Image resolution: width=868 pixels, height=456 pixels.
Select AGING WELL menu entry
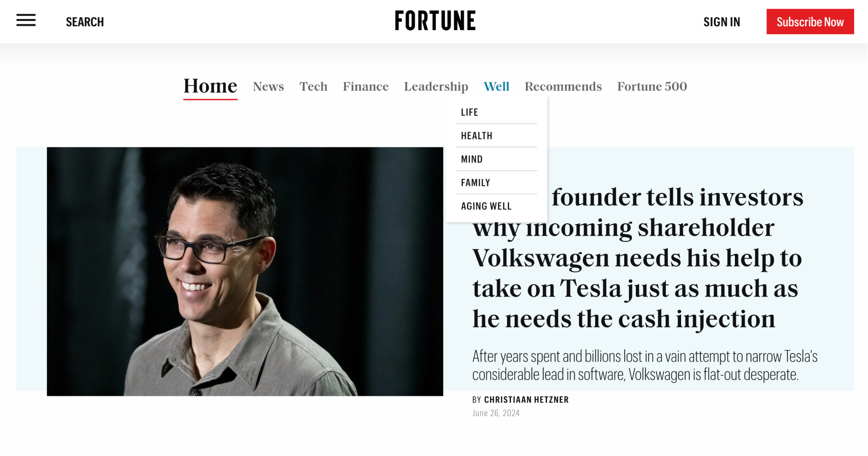(x=496, y=206)
